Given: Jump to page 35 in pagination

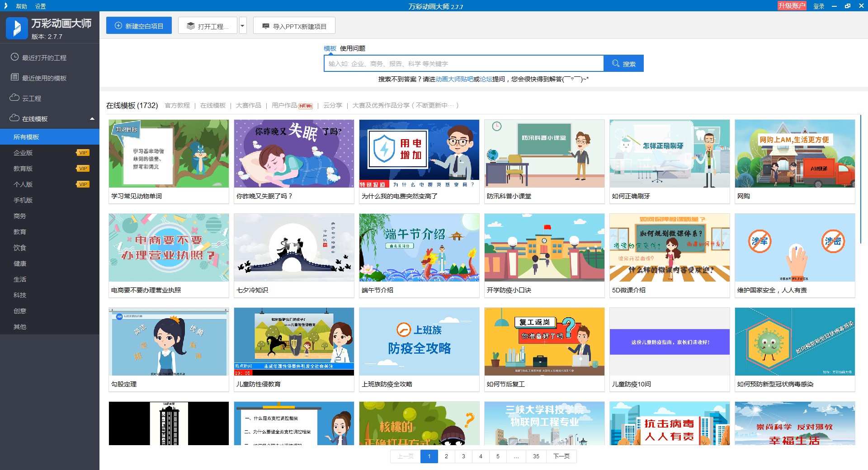Looking at the screenshot, I should (x=536, y=456).
